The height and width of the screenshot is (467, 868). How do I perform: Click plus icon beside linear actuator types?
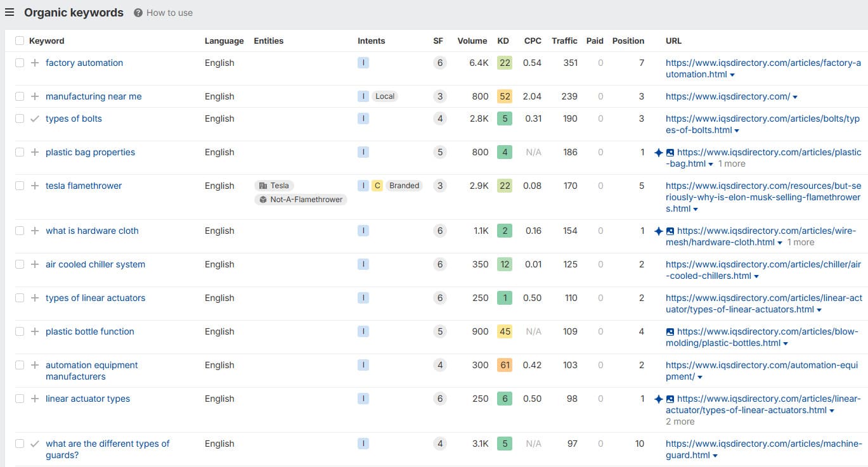35,399
